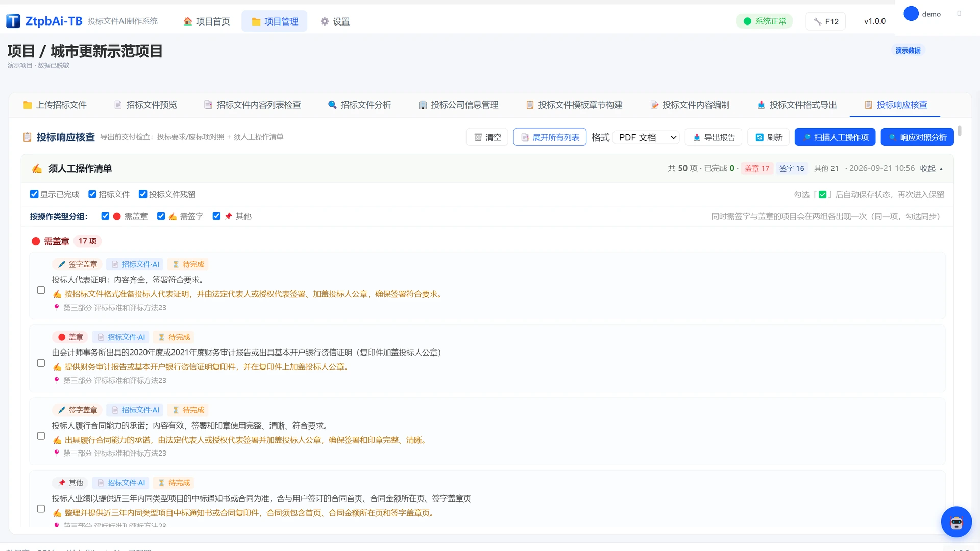Switch to 招标文件分析 tab
This screenshot has height=551, width=980.
359,105
